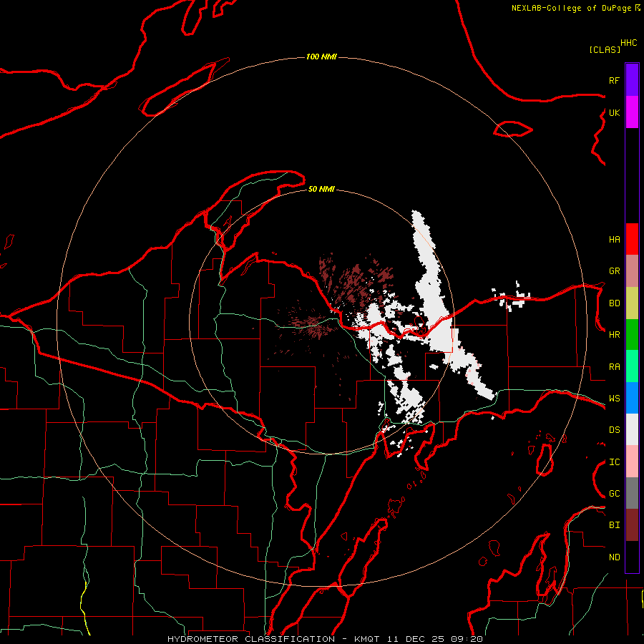Click the 50 NMI range ring label
The height and width of the screenshot is (644, 644).
click(321, 189)
